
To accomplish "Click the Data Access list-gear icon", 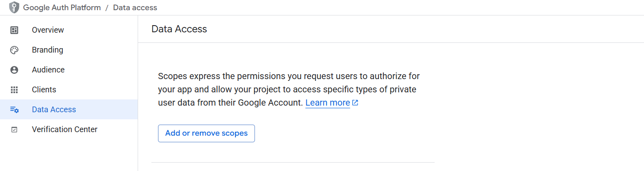I will click(14, 110).
